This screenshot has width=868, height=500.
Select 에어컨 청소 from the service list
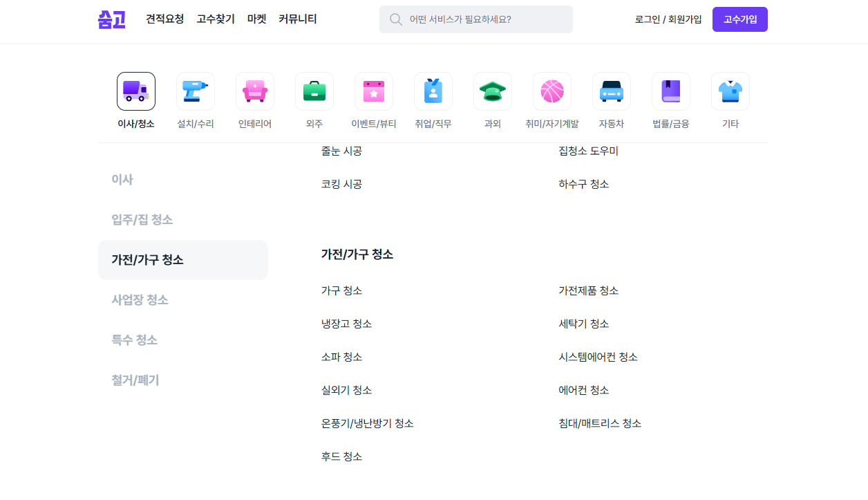(x=583, y=389)
